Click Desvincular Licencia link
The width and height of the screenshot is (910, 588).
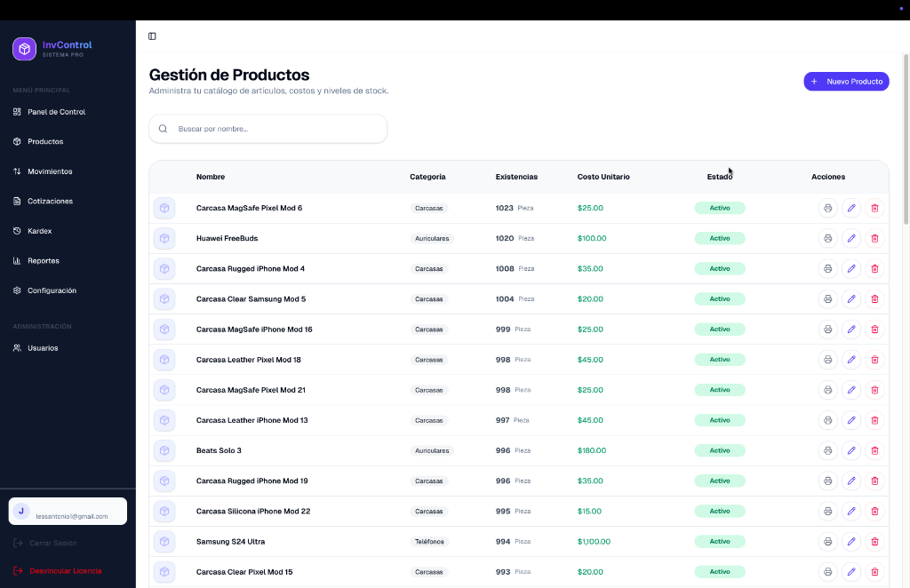65,570
